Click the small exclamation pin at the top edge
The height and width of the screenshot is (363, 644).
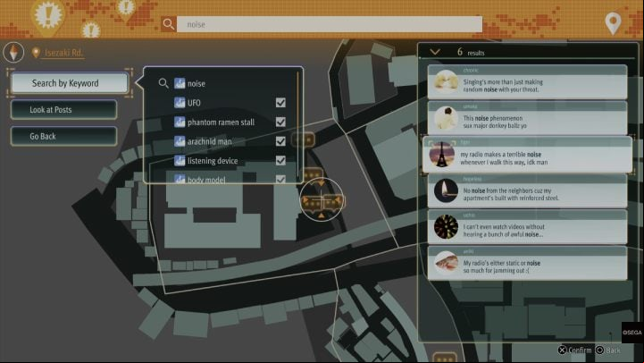pos(126,8)
